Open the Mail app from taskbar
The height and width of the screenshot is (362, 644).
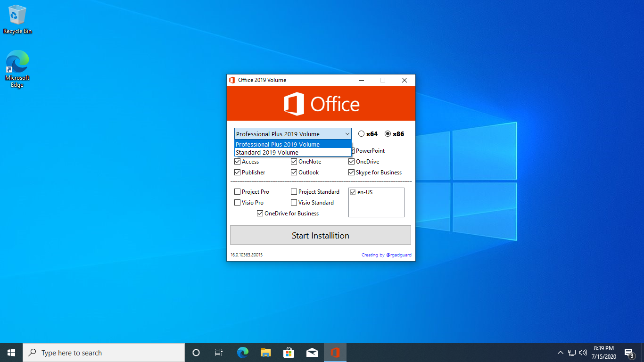[312, 353]
